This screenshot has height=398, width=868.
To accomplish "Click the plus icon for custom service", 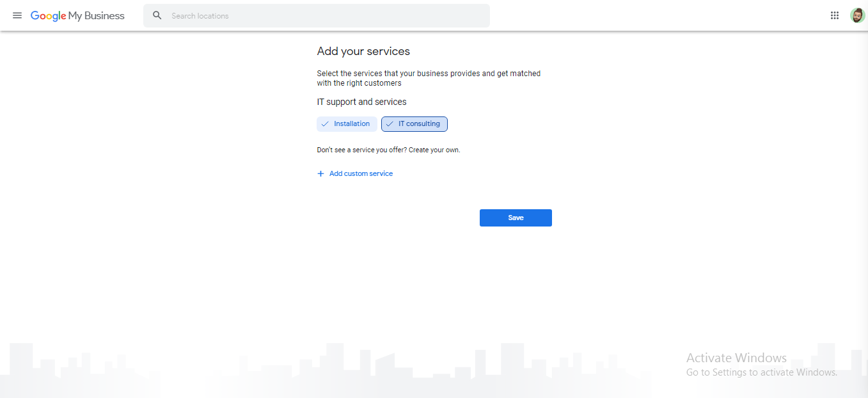I will click(x=321, y=173).
